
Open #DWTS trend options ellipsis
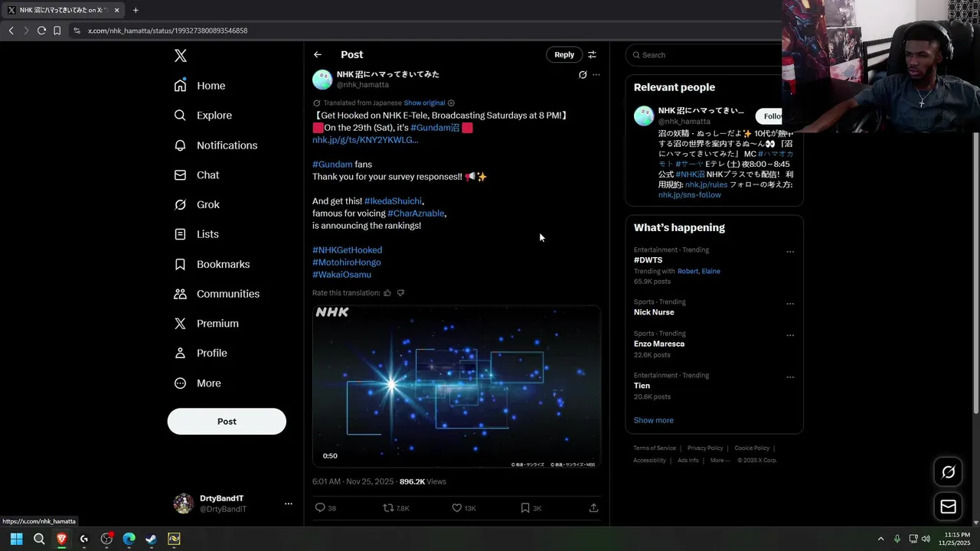[x=790, y=252]
